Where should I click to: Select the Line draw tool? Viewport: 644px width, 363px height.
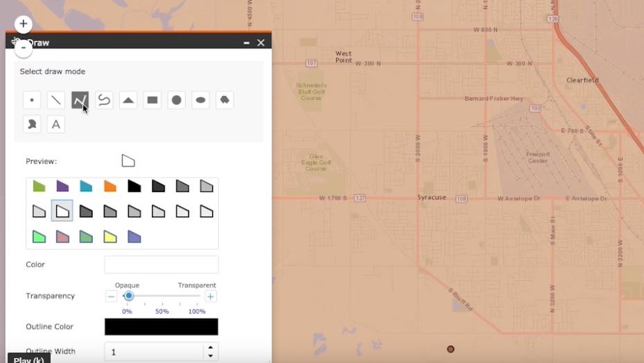click(x=56, y=100)
